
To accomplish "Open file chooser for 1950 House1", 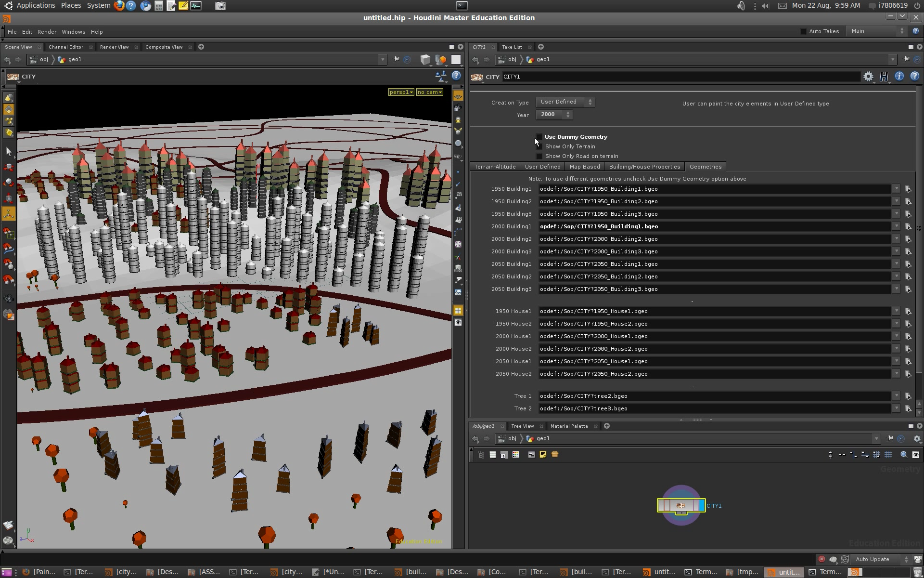I will pos(908,312).
